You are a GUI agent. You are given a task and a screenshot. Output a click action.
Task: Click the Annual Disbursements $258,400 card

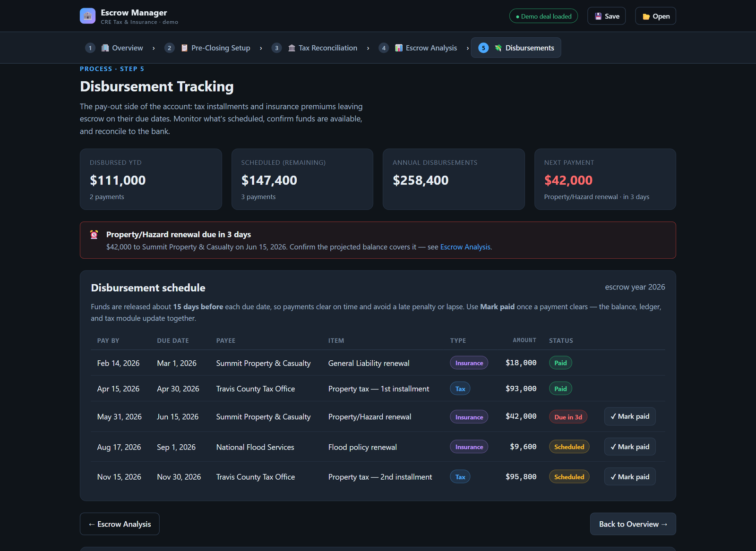point(454,179)
